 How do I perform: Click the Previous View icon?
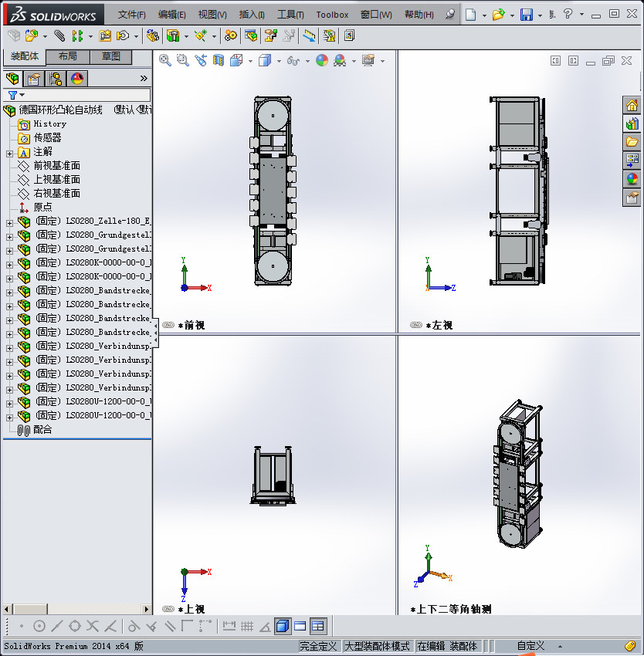[x=201, y=61]
